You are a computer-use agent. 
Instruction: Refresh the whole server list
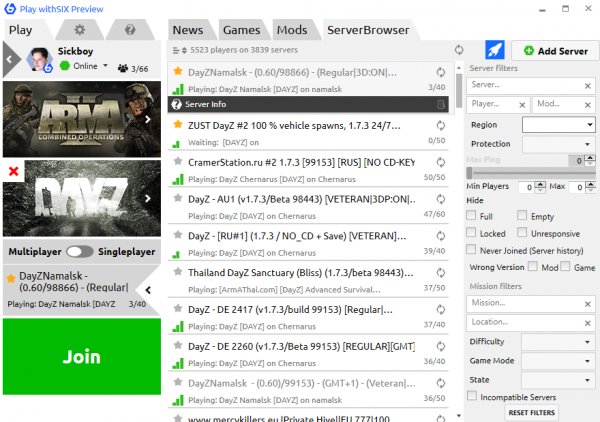click(x=459, y=50)
